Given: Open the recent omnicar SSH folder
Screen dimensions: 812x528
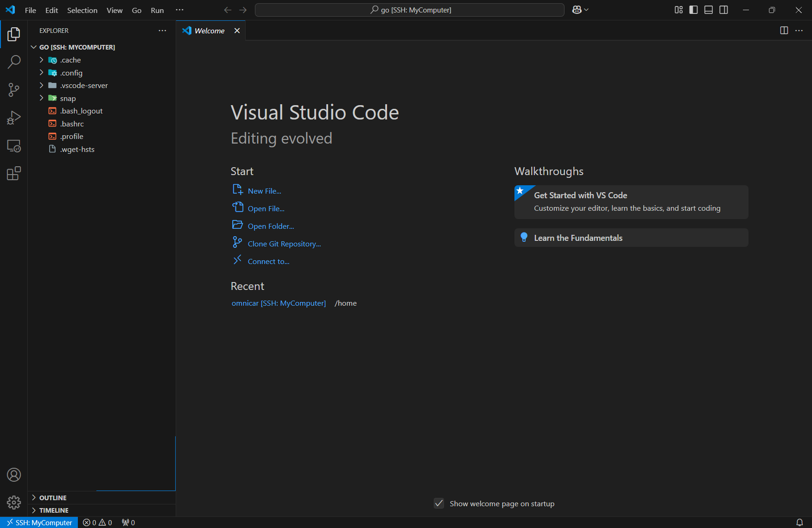Looking at the screenshot, I should [x=279, y=303].
